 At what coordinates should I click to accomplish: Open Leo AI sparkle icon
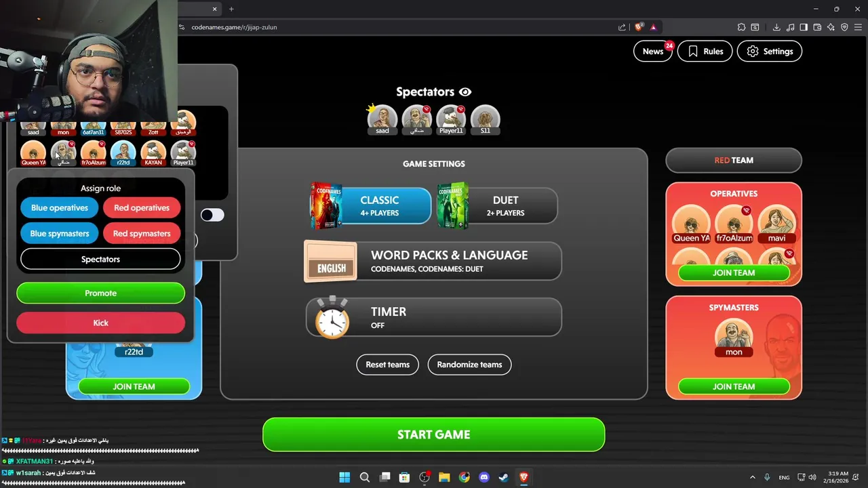tap(831, 27)
